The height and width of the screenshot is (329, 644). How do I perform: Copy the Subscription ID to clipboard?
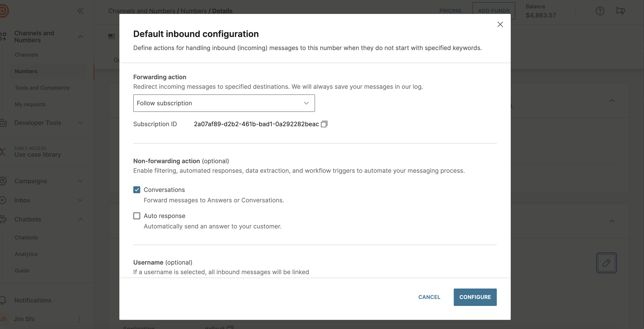pyautogui.click(x=324, y=124)
